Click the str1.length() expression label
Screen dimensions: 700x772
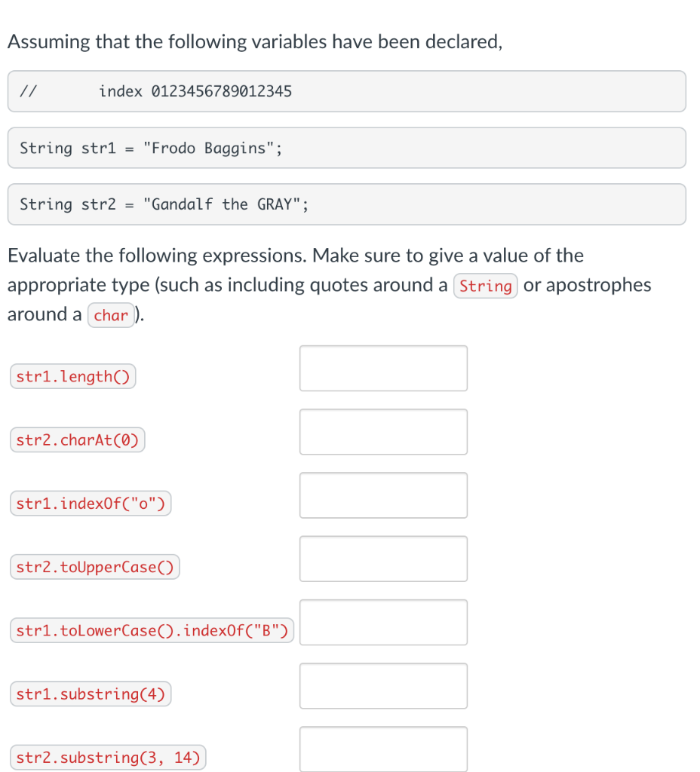pyautogui.click(x=73, y=377)
